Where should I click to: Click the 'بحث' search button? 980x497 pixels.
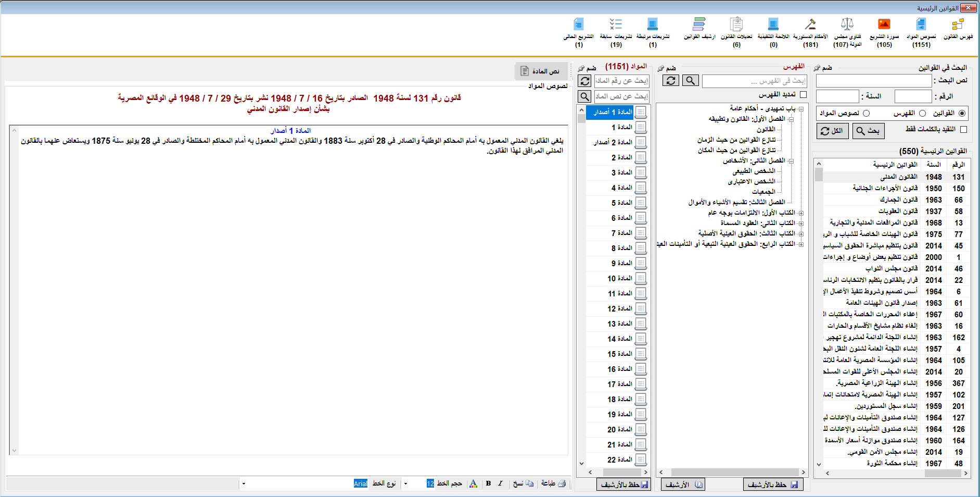pyautogui.click(x=869, y=131)
